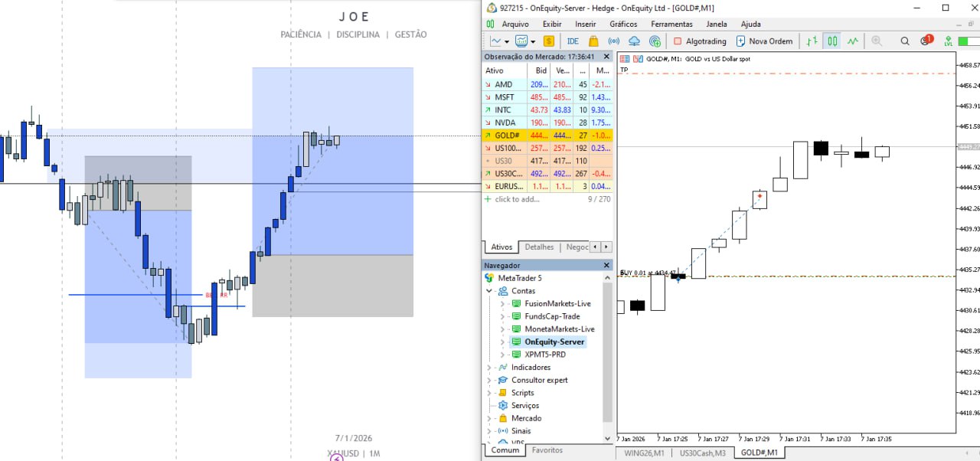Expand the Indicadores tree node

(x=489, y=368)
